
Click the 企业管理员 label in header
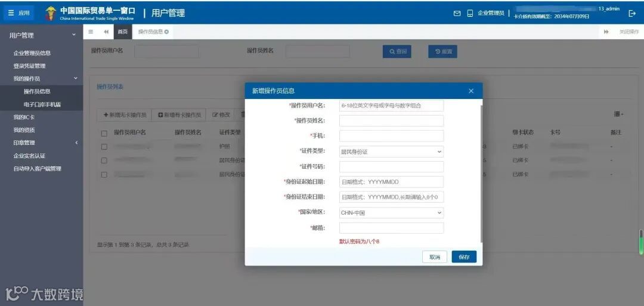click(x=491, y=13)
